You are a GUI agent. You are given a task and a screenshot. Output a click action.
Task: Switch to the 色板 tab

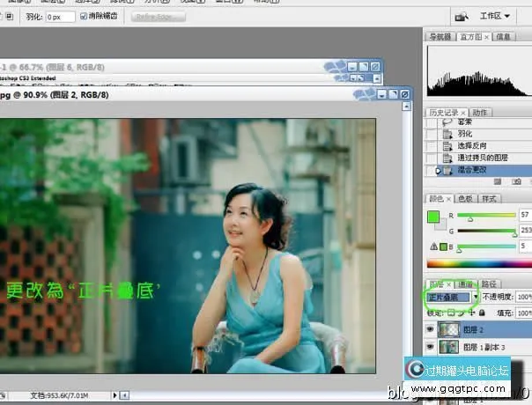click(x=465, y=199)
